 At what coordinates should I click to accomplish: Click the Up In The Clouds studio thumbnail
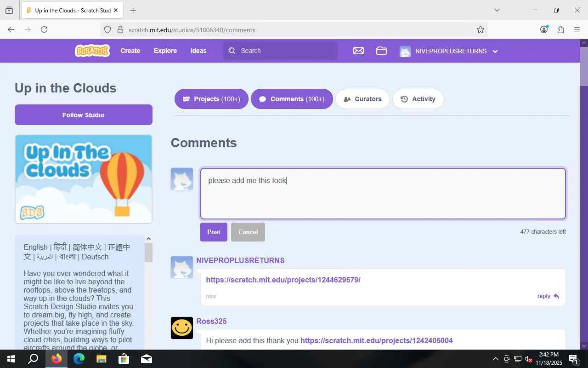tap(84, 179)
